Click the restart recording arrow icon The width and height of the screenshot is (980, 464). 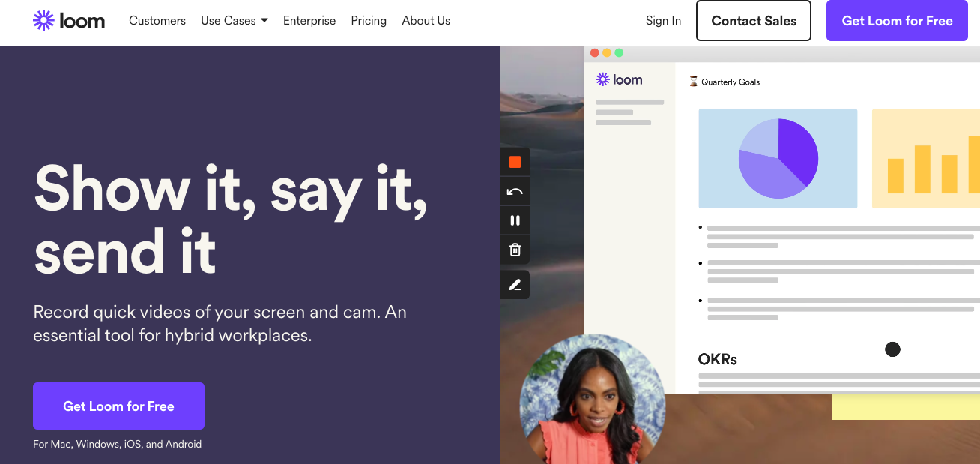tap(515, 191)
